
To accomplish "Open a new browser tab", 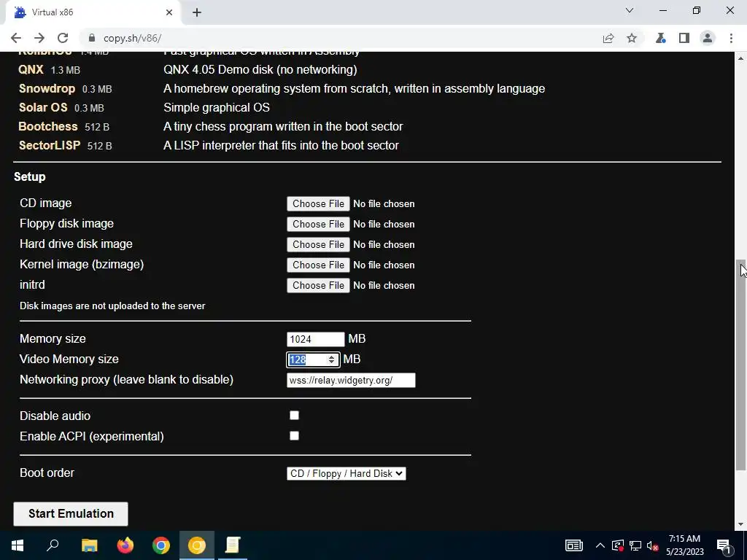I will click(197, 12).
